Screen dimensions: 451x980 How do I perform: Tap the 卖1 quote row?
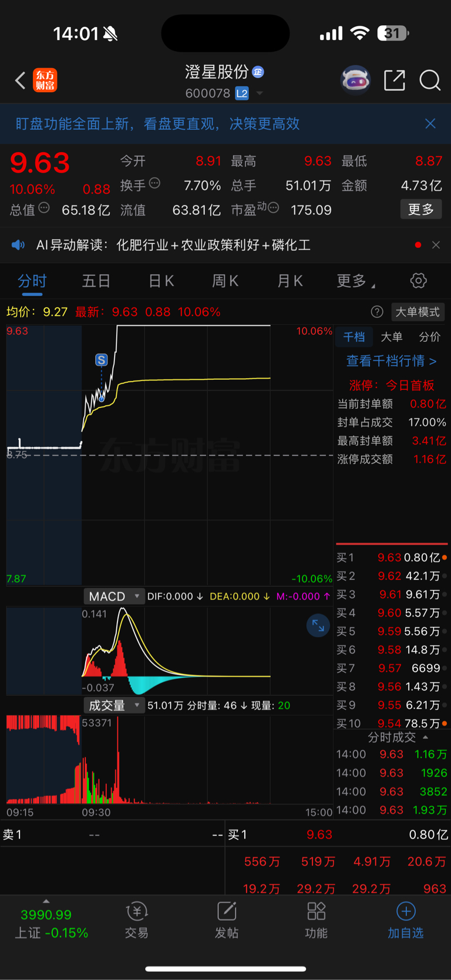pyautogui.click(x=113, y=834)
